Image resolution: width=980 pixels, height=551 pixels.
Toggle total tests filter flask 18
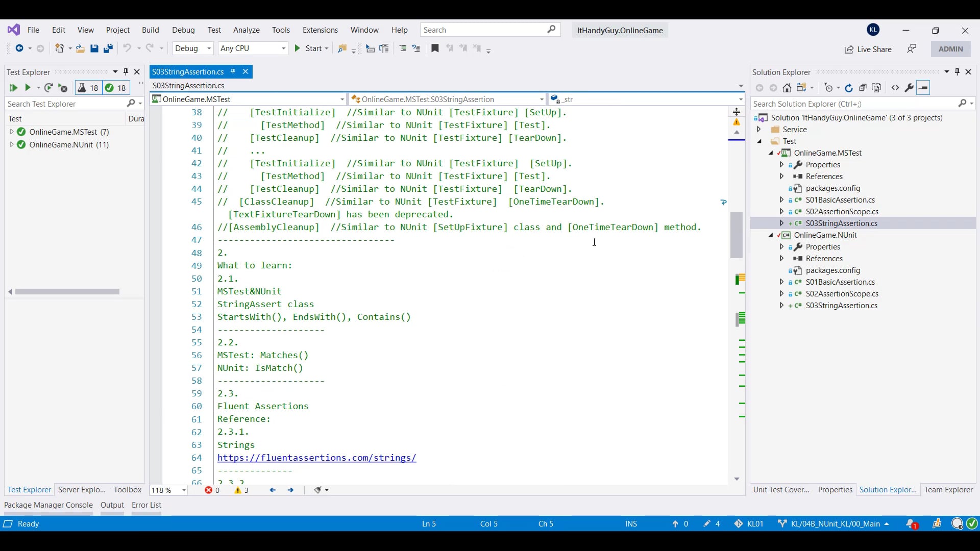pyautogui.click(x=88, y=88)
